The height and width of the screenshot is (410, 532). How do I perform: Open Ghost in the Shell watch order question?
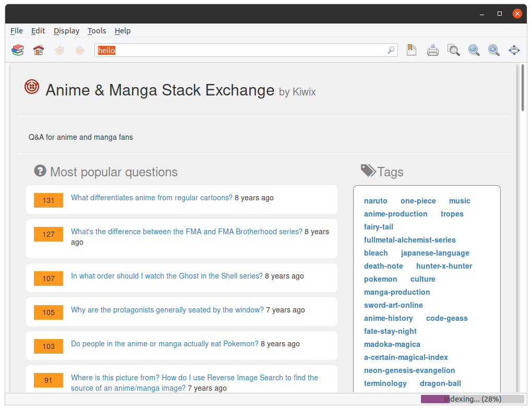[x=166, y=276]
